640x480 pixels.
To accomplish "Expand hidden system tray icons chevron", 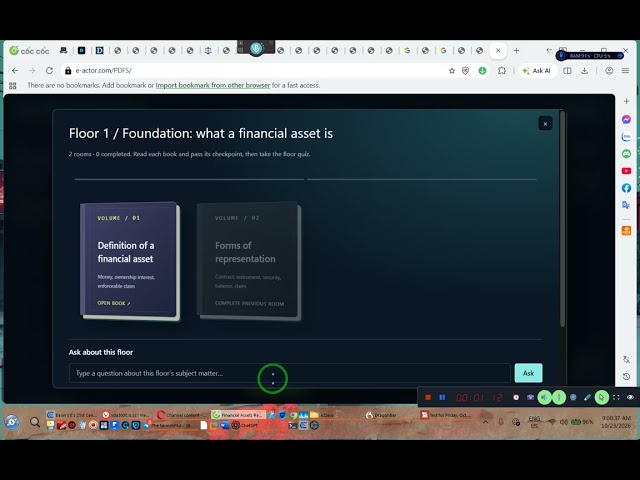I will tap(485, 422).
